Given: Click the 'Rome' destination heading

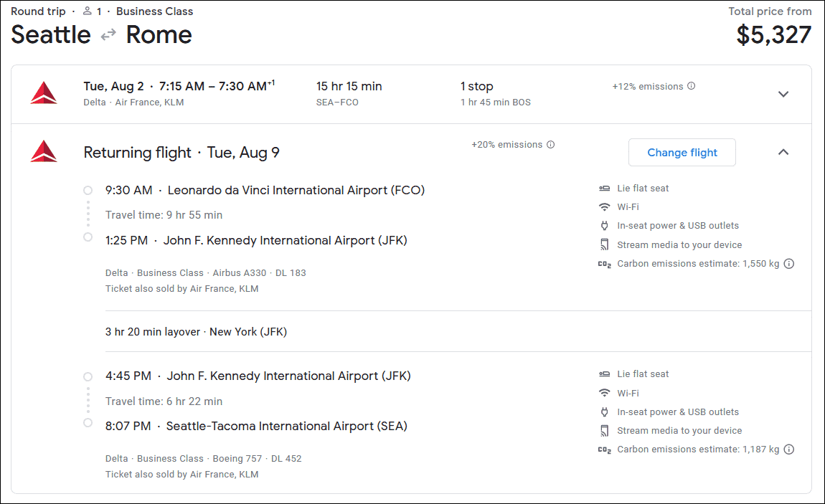Looking at the screenshot, I should tap(159, 35).
